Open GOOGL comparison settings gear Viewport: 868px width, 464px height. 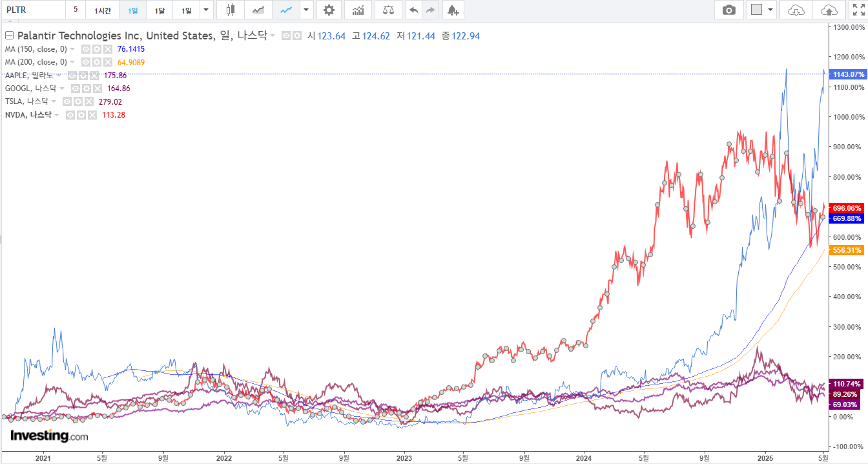[x=86, y=89]
